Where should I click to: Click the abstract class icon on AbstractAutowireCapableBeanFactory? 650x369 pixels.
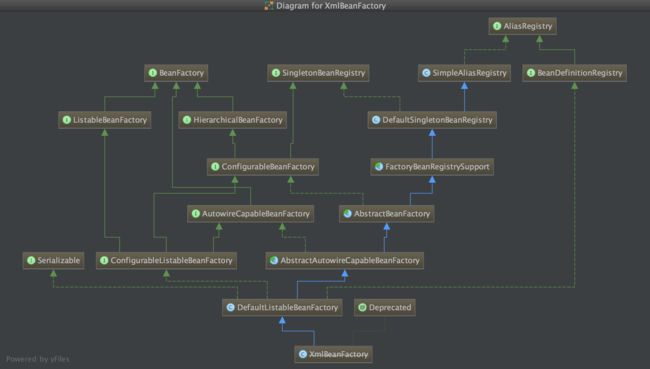[x=274, y=260]
